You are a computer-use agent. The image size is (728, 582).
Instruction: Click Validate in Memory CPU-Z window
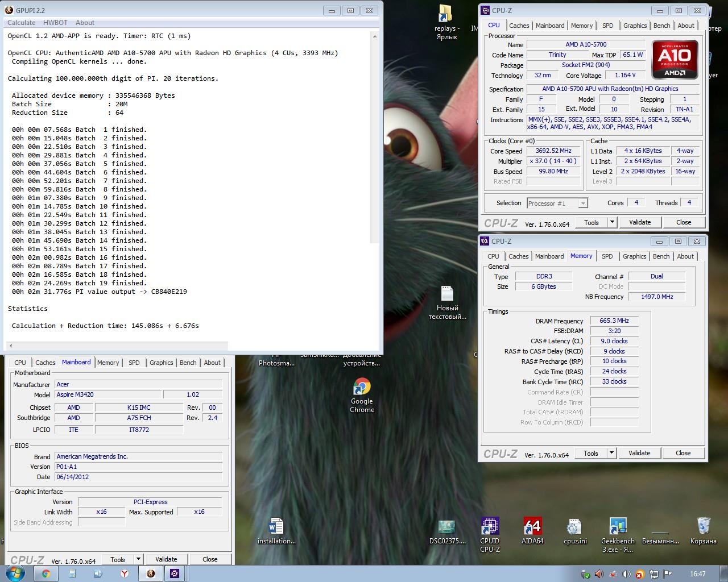639,453
